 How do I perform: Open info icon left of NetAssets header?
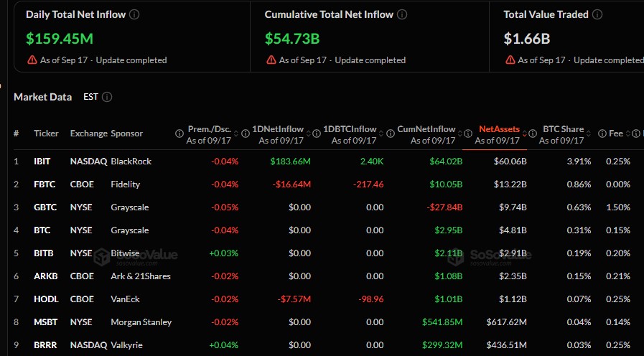click(x=468, y=133)
